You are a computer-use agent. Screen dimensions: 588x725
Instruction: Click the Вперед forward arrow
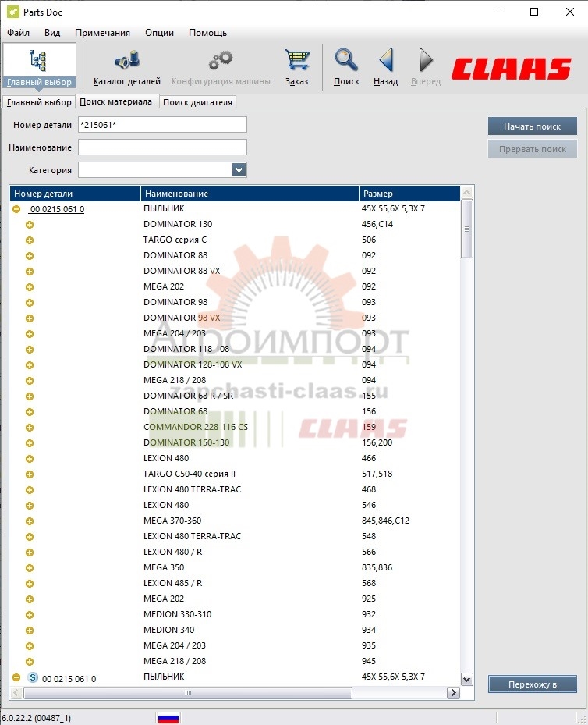(x=426, y=68)
